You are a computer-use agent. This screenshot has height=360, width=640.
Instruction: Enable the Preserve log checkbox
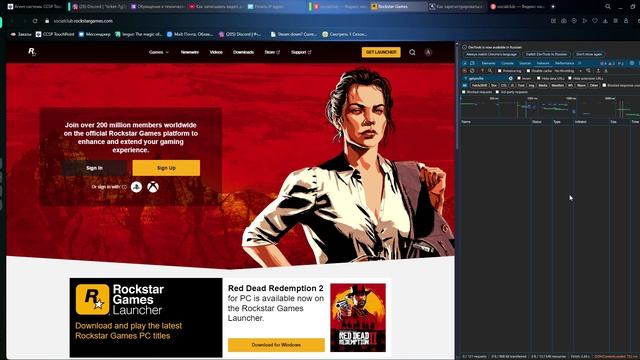pyautogui.click(x=500, y=71)
